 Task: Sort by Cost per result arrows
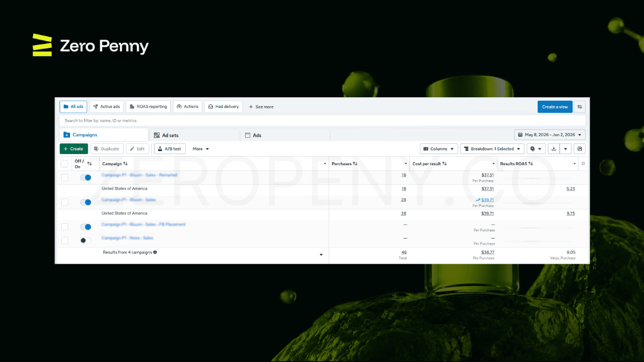point(444,163)
